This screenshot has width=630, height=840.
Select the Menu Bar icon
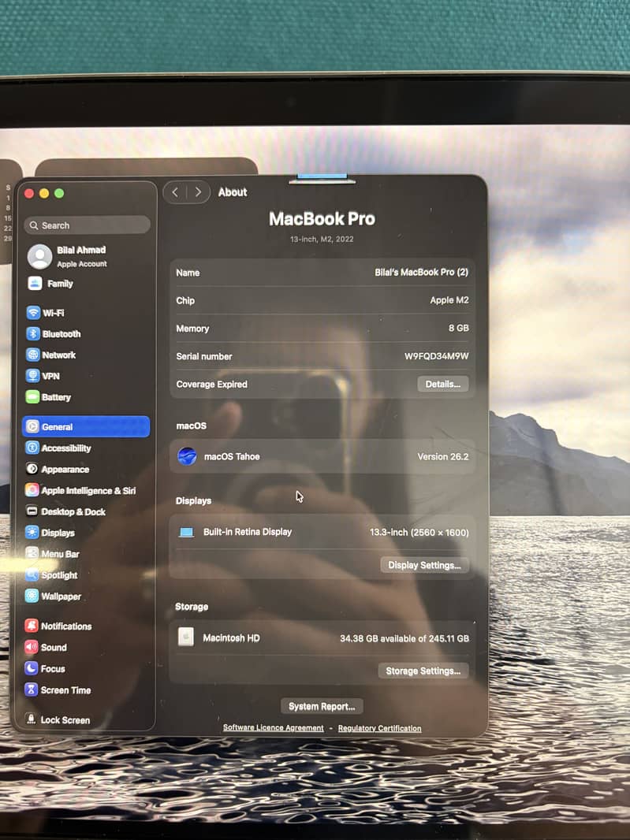tap(32, 553)
